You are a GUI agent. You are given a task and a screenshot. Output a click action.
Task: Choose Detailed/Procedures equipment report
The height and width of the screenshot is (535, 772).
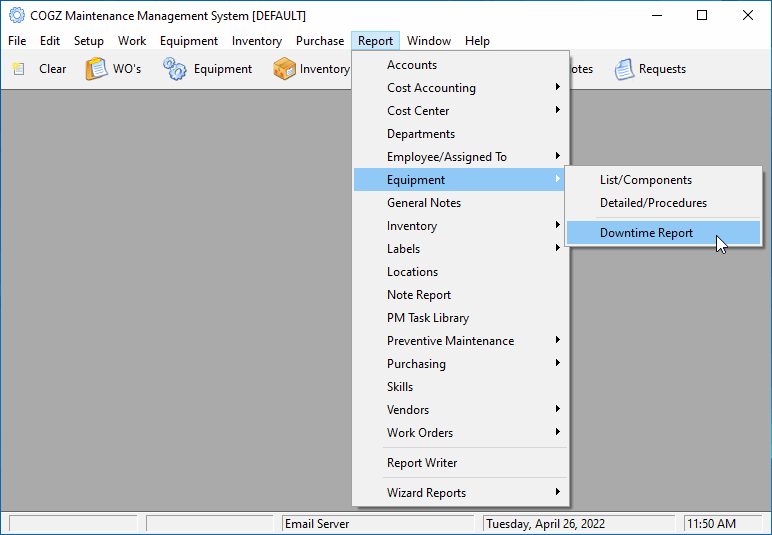click(x=664, y=203)
